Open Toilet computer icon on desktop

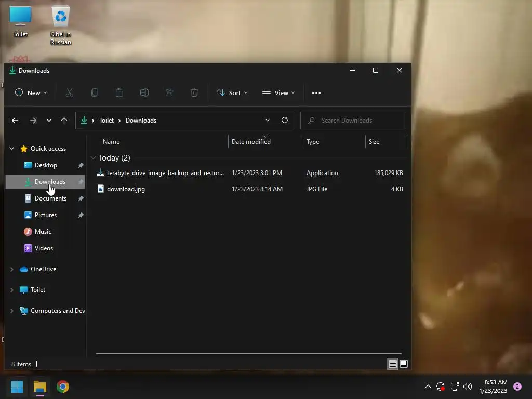[x=20, y=22]
